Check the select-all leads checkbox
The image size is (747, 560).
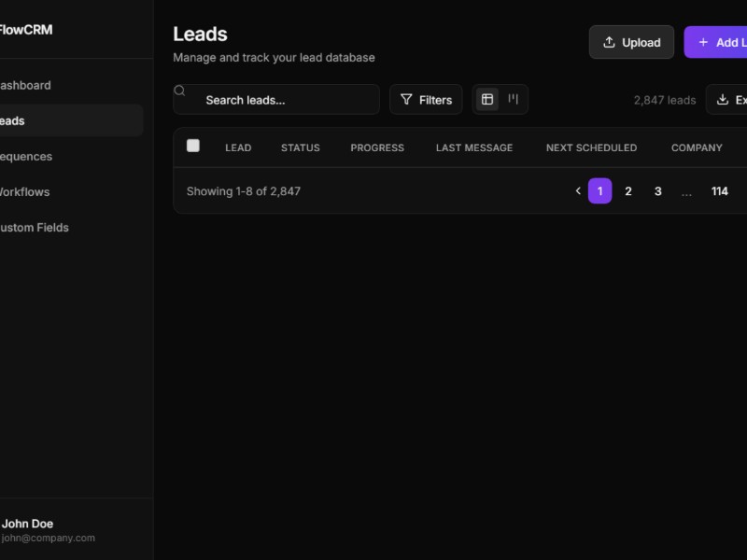[x=193, y=146]
